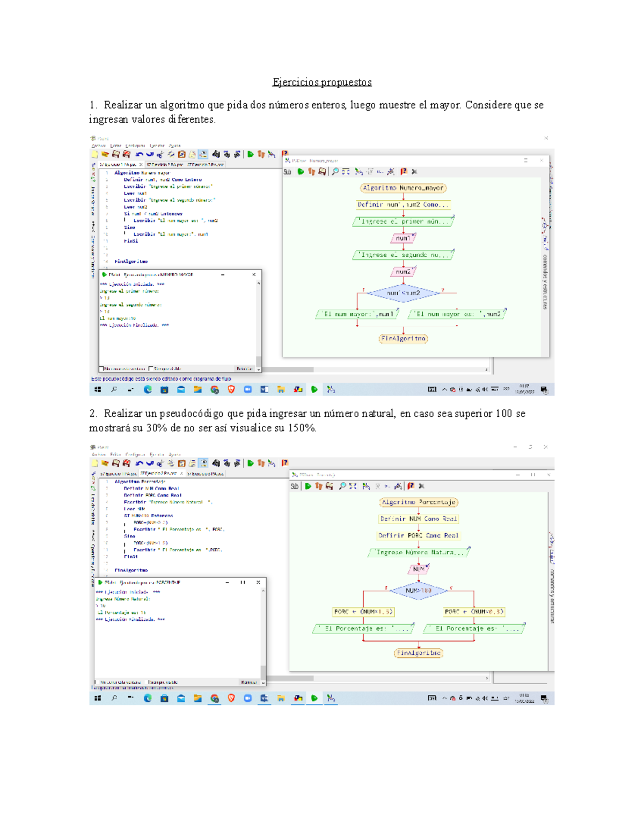This screenshot has height=834, width=644.
Task: Open Configurar menu in PSeInt window showing Porcentaje
Action: (x=135, y=454)
